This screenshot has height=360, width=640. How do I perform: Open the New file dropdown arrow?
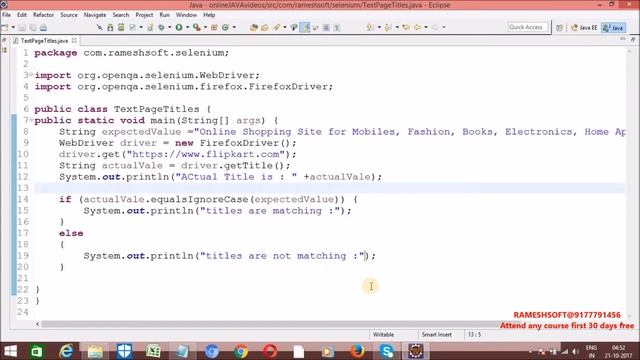[13, 27]
